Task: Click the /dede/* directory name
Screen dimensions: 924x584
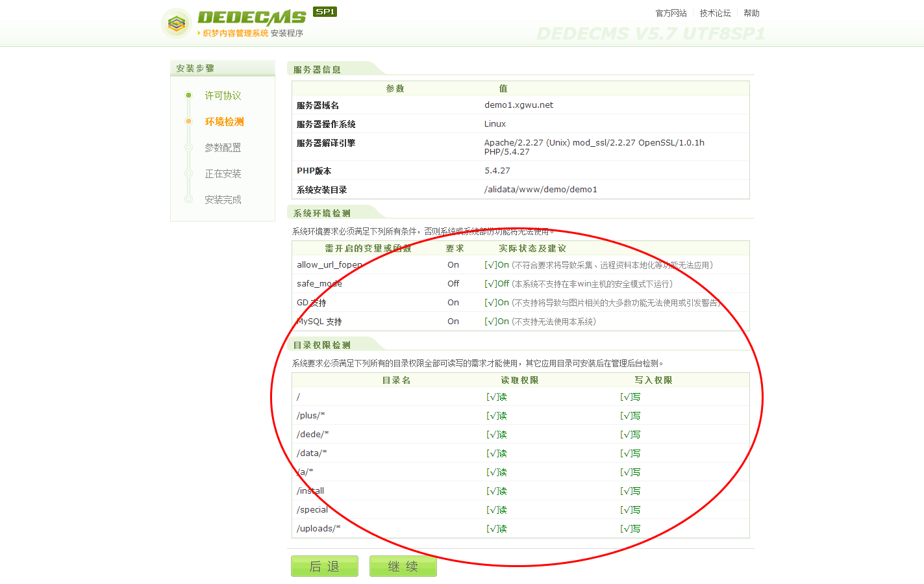Action: point(312,434)
